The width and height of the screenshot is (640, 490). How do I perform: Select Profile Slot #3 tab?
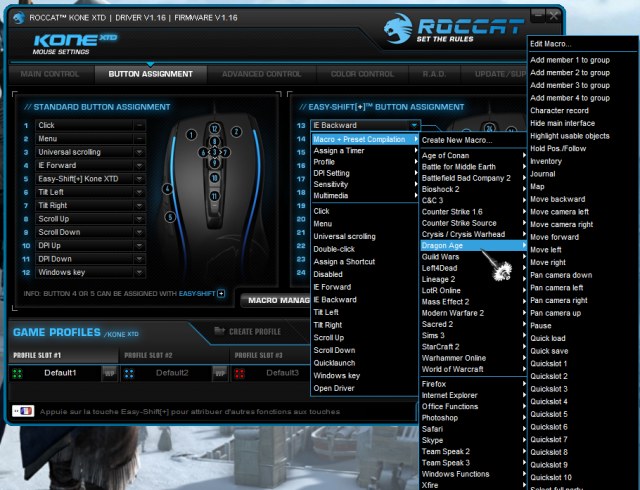point(269,355)
